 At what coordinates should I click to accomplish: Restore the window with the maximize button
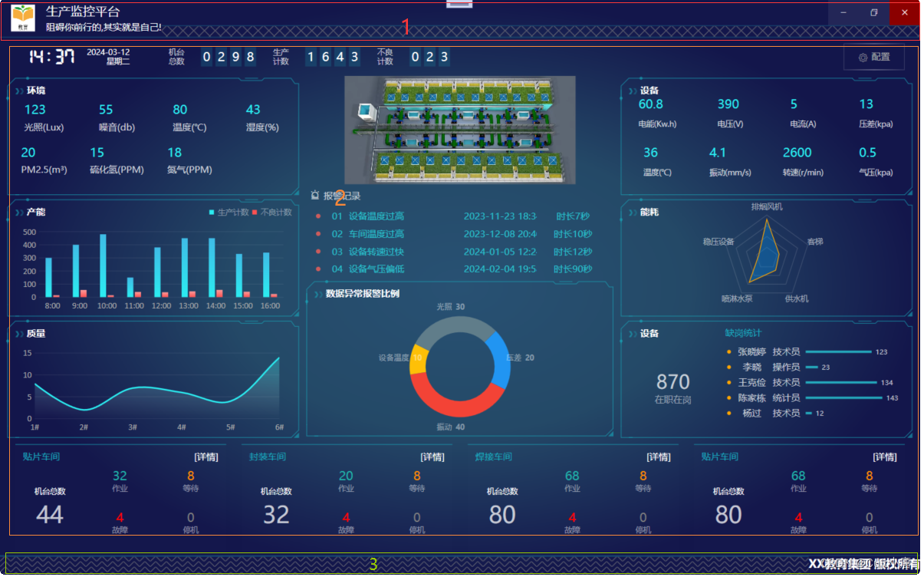(x=874, y=13)
